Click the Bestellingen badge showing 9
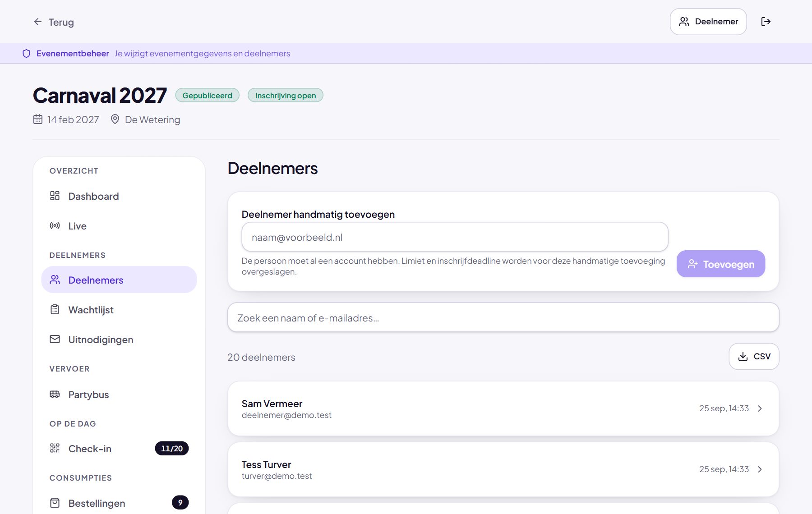 coord(180,503)
